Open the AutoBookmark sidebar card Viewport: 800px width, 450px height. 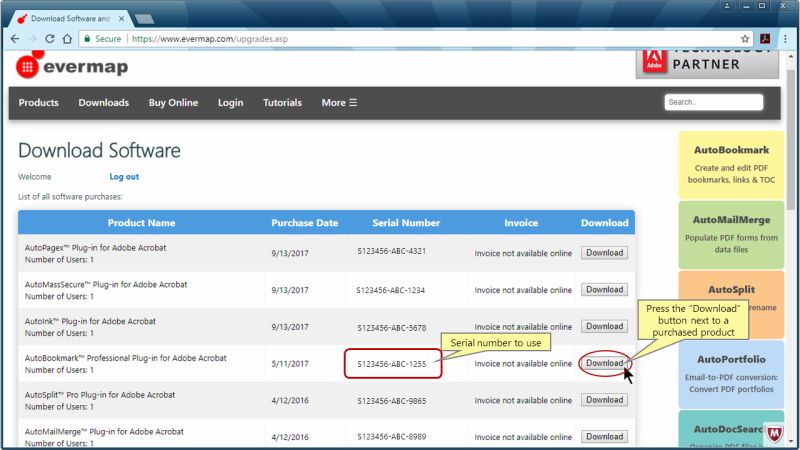click(731, 165)
